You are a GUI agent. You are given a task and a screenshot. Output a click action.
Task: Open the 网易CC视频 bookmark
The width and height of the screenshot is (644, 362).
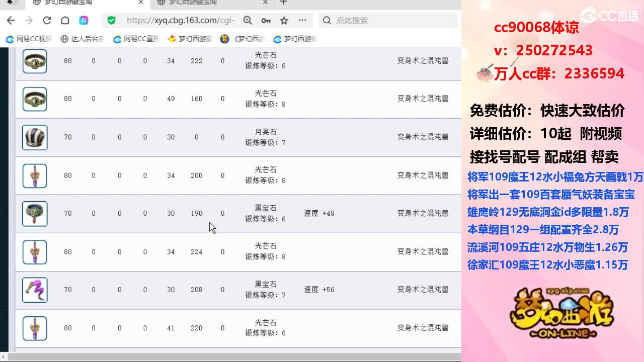tap(29, 39)
